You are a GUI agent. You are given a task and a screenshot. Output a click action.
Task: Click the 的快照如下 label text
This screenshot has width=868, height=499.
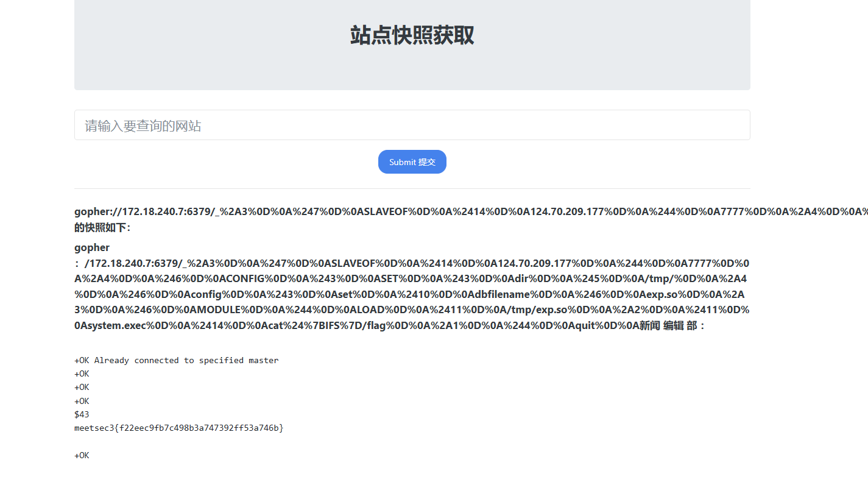tap(102, 227)
